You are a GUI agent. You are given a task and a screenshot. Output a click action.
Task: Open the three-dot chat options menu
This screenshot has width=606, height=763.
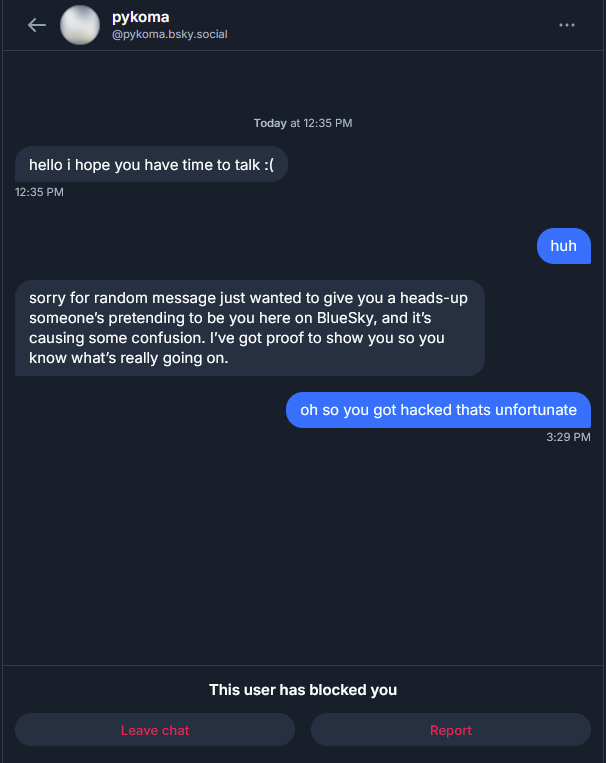click(567, 25)
